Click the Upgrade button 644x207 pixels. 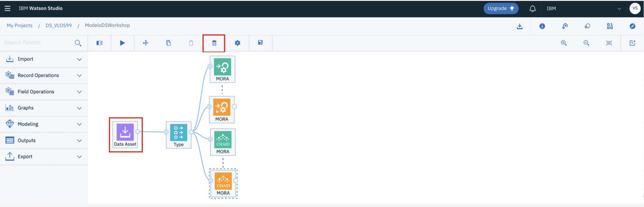click(501, 8)
